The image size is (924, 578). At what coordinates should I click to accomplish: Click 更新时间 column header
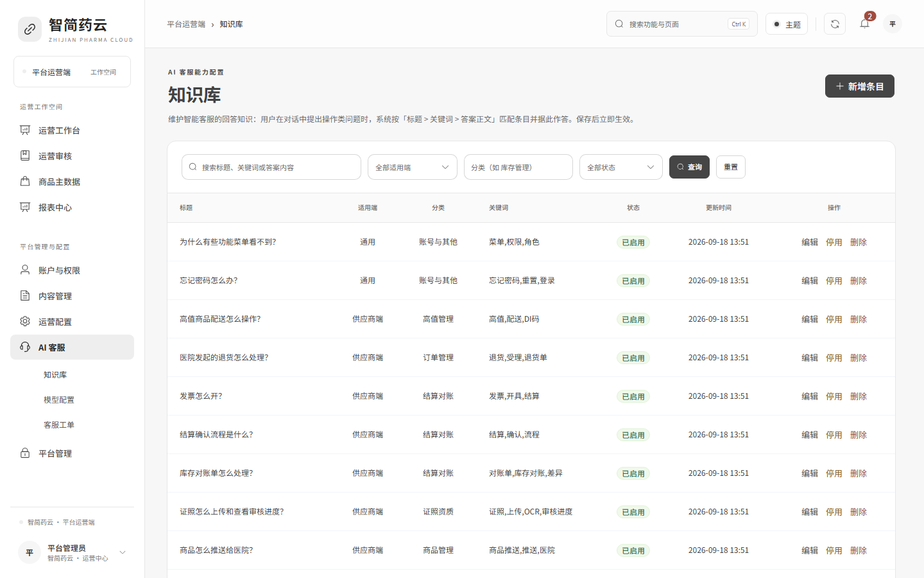(x=719, y=207)
